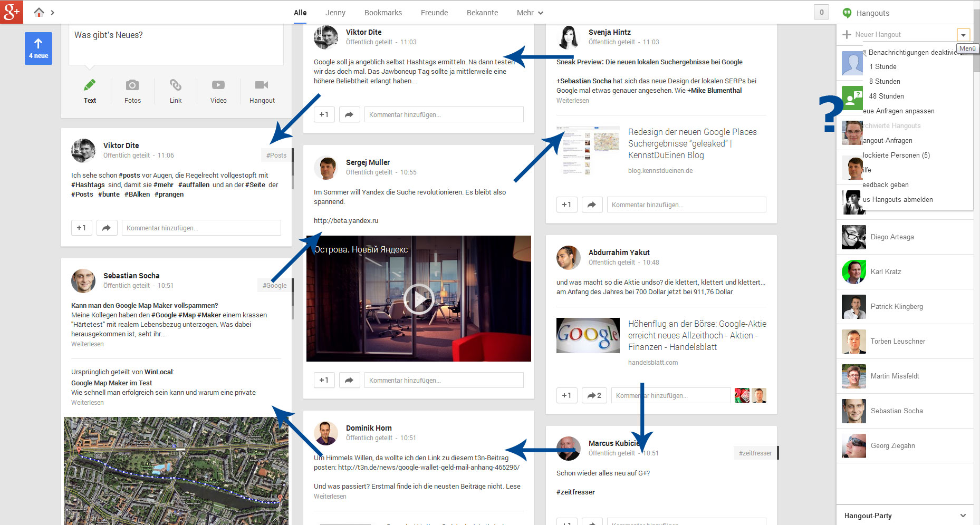The width and height of the screenshot is (980, 525).
Task: Add Fotos via camera icon
Action: (132, 85)
